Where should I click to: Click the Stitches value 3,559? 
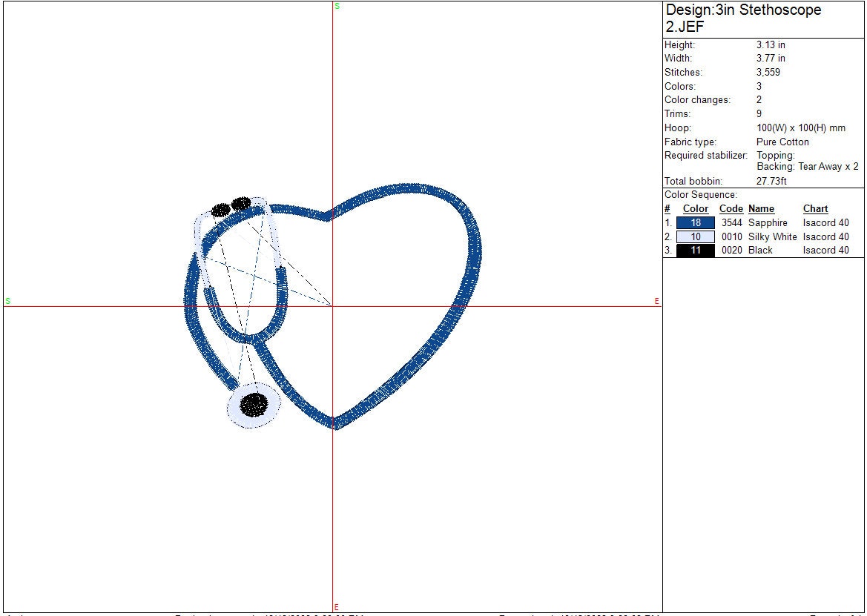pyautogui.click(x=768, y=73)
